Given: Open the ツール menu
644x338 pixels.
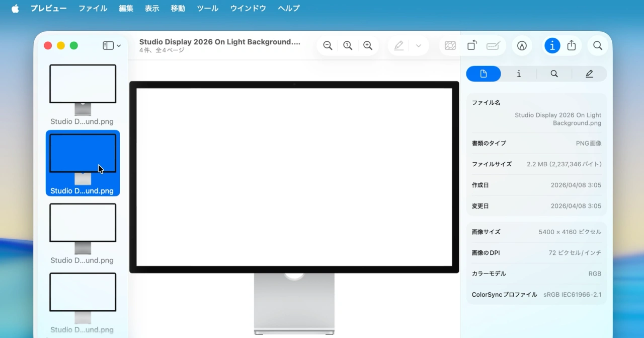Looking at the screenshot, I should [207, 8].
